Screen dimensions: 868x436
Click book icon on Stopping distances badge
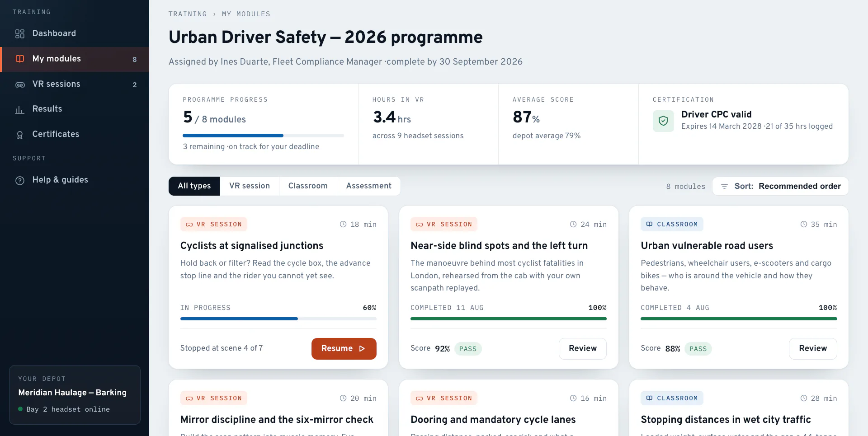pos(650,398)
